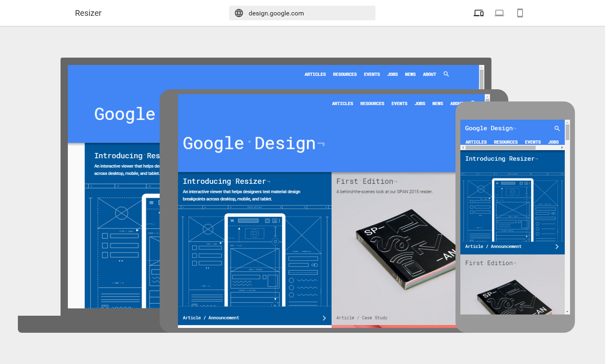Screen dimensions: 605x364
Task: Open 'Introducing Resizer' heading in tablet preview
Action: (226, 181)
